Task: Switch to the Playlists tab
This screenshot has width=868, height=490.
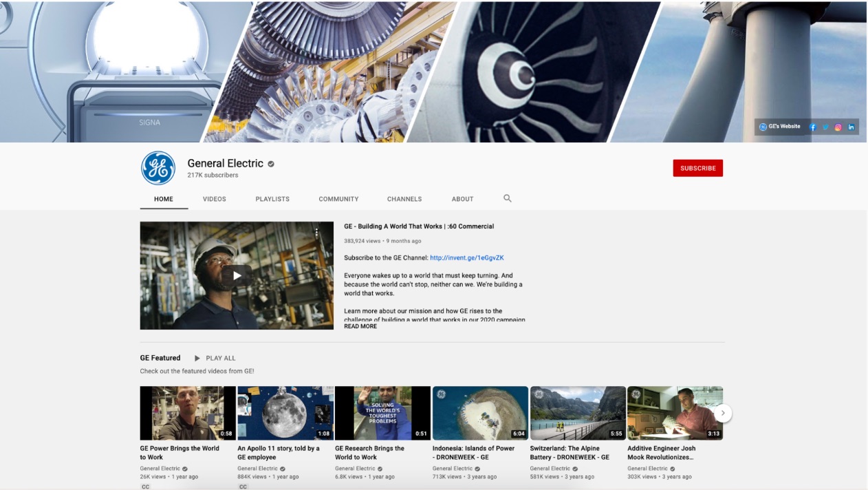Action: coord(272,199)
